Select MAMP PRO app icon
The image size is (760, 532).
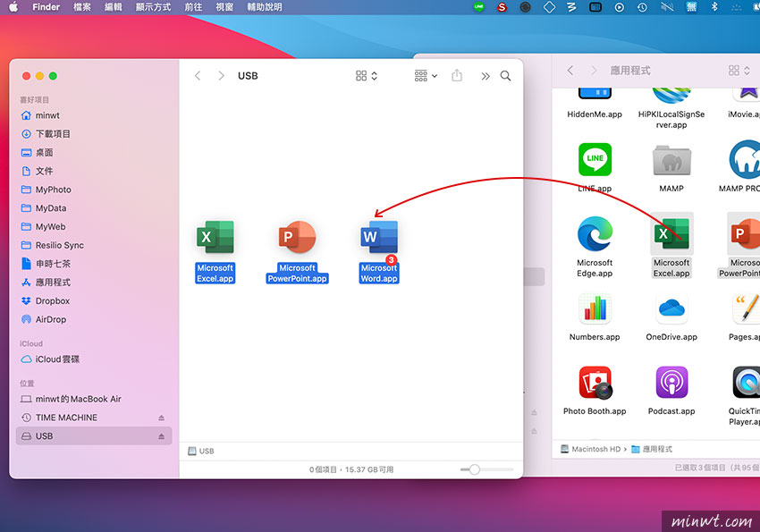coord(745,159)
